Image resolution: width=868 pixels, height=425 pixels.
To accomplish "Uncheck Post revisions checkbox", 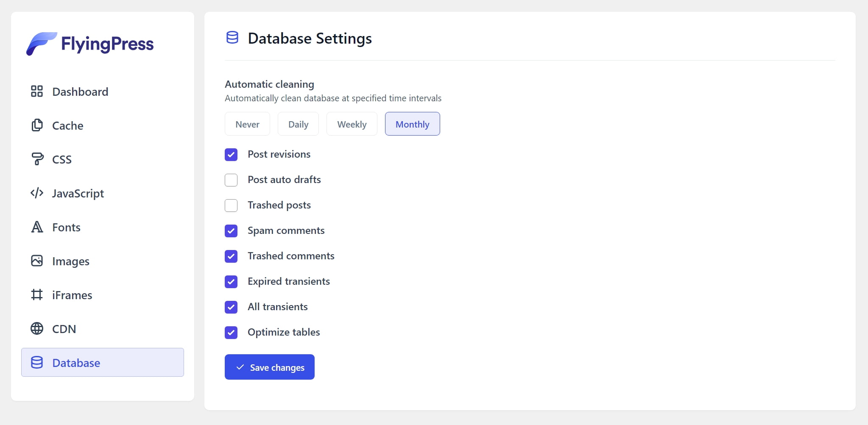I will (x=231, y=155).
